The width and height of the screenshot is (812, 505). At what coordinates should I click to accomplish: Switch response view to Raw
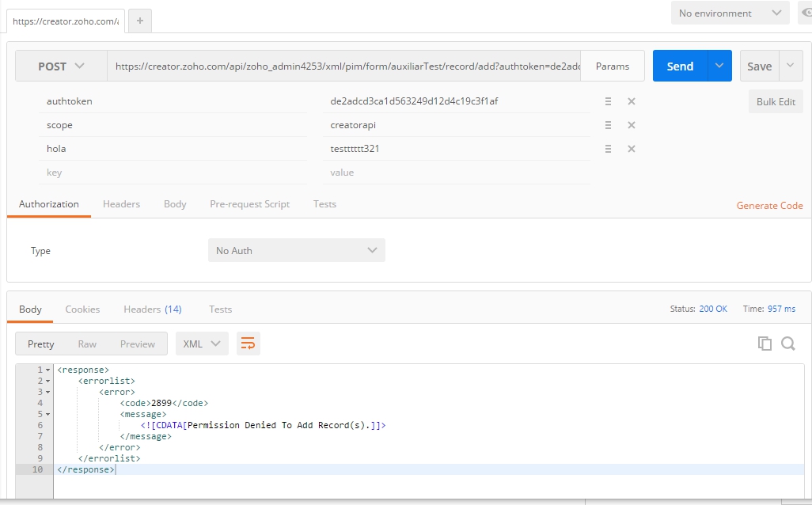[x=87, y=344]
